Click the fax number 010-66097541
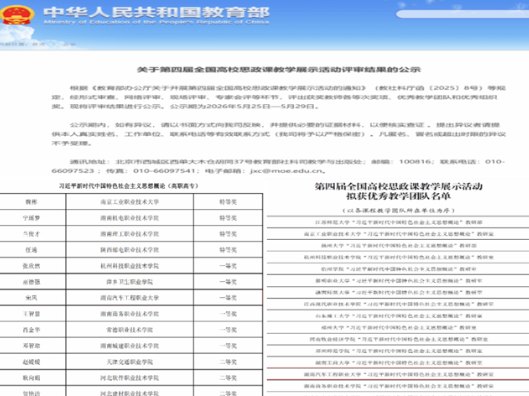 (164, 171)
